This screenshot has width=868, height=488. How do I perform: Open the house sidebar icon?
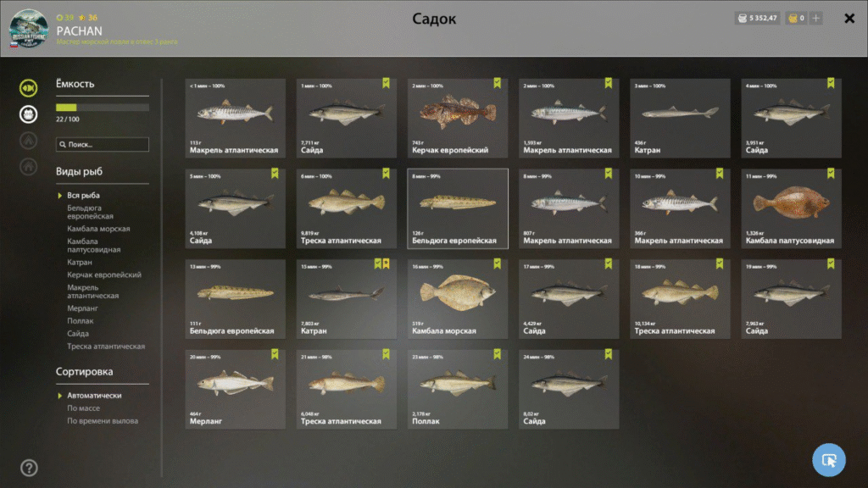(x=28, y=166)
